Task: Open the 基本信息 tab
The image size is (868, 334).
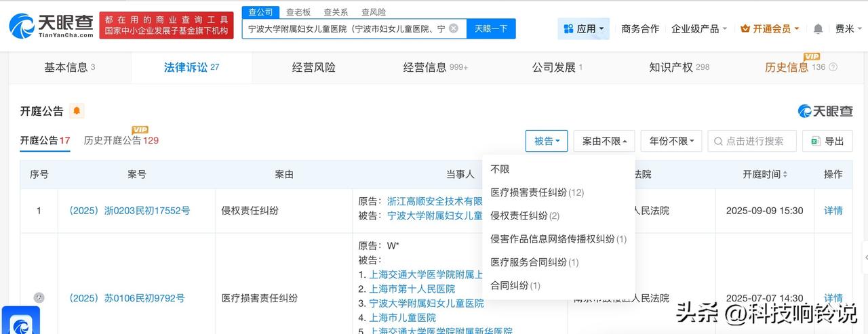Action: coord(70,67)
